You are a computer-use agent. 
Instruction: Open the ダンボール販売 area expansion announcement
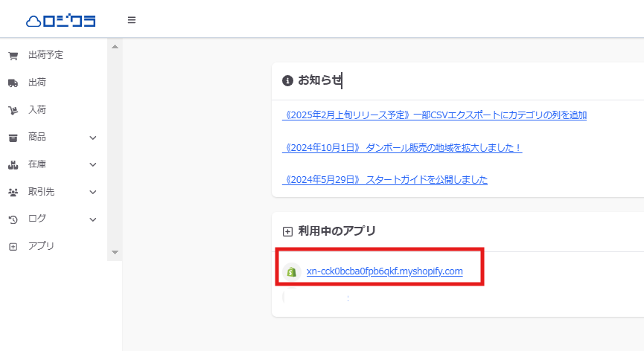tap(402, 148)
